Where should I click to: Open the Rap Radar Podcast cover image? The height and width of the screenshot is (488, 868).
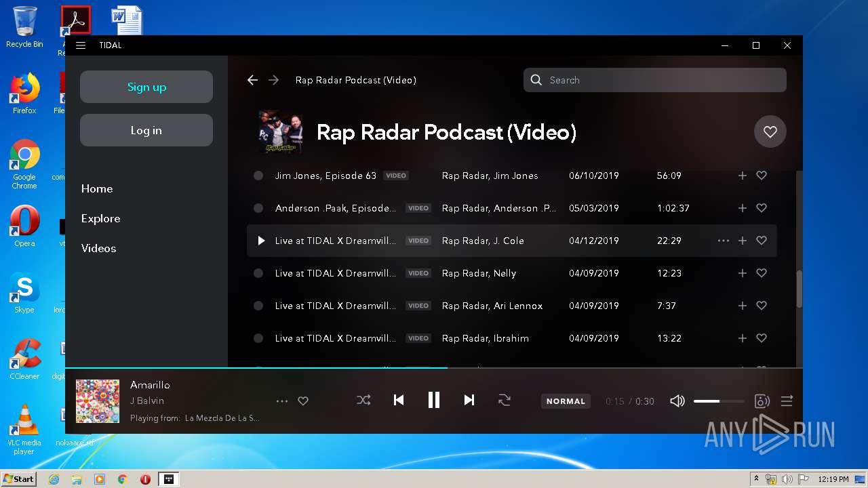click(x=280, y=132)
